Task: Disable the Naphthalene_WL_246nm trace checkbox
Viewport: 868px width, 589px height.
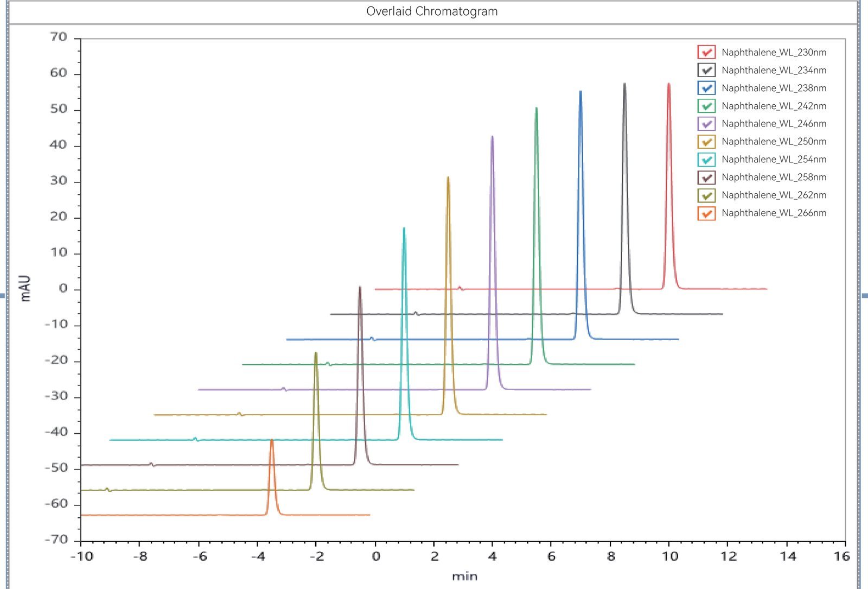Action: point(706,124)
